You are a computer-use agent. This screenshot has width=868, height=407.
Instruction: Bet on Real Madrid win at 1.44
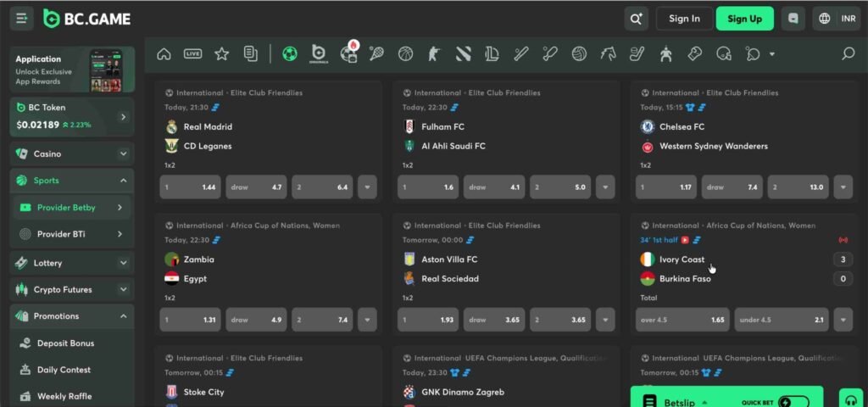(x=191, y=187)
